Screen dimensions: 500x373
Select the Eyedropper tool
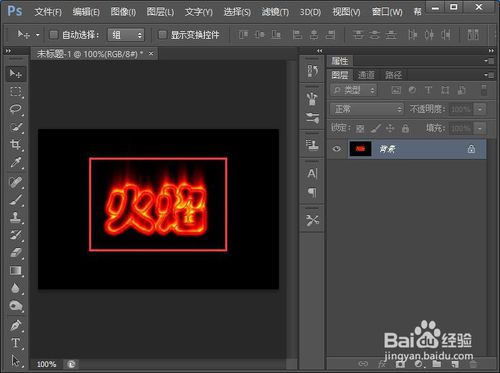[x=15, y=163]
